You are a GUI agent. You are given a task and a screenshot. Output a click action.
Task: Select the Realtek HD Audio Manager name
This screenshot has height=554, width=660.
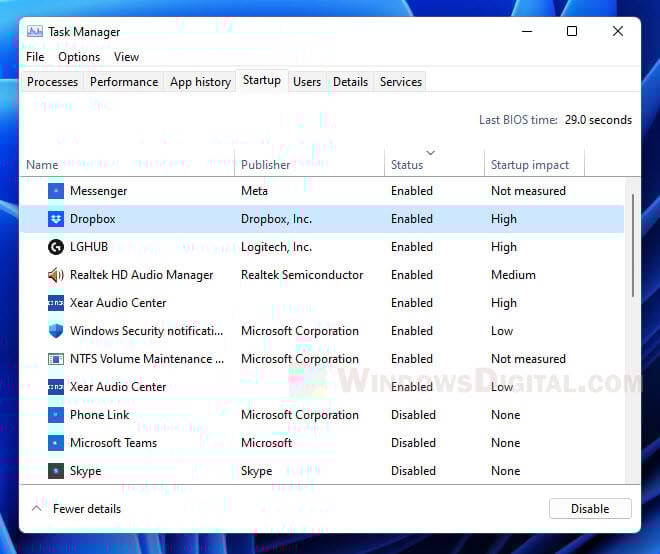tap(142, 275)
